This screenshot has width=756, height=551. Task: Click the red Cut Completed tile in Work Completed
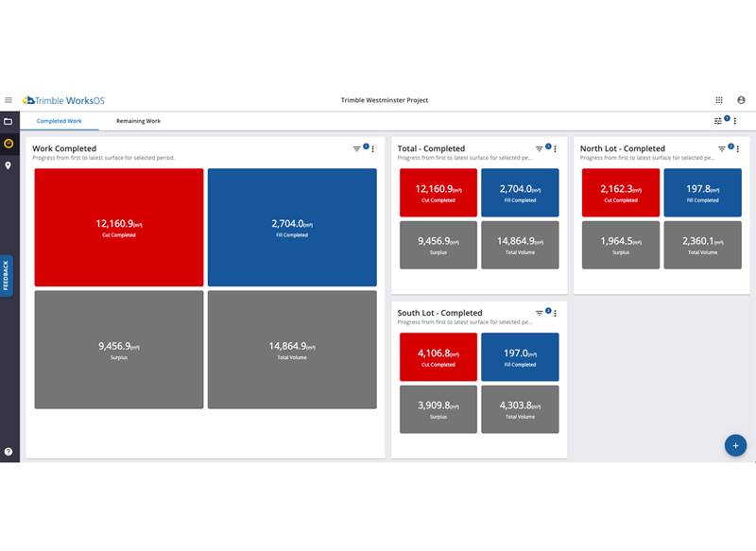[x=119, y=228]
